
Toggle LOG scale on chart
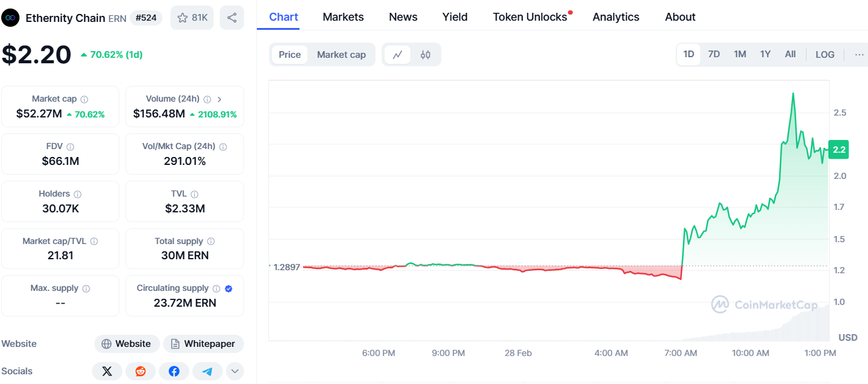[x=825, y=54]
